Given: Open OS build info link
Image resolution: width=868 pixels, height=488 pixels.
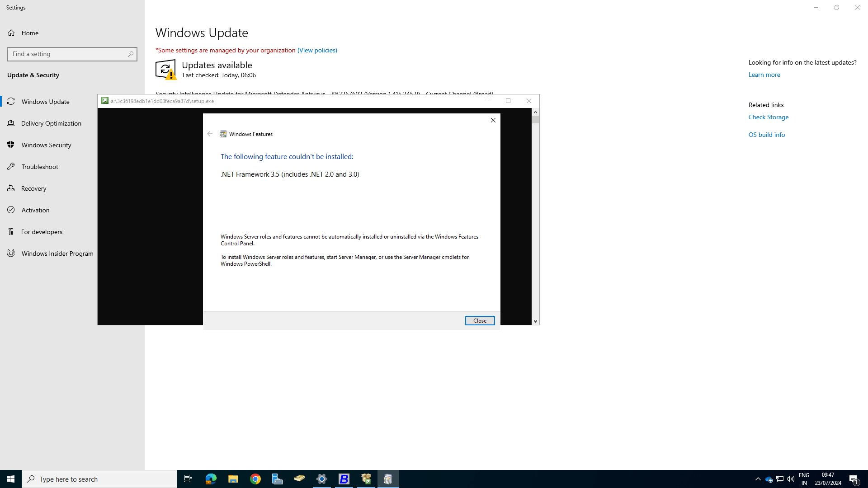Looking at the screenshot, I should [x=766, y=135].
